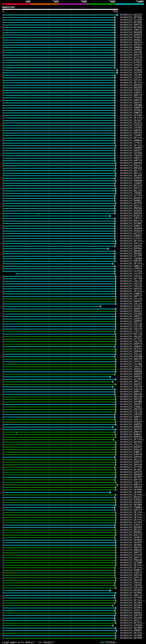Click the green ~80% identity color segment
Screen dimensions: 146x644
(101, 4)
